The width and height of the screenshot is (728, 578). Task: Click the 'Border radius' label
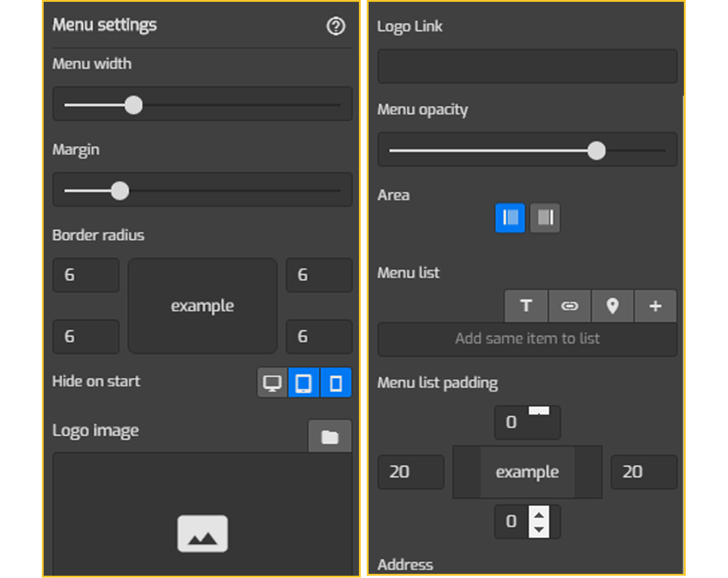click(x=98, y=235)
